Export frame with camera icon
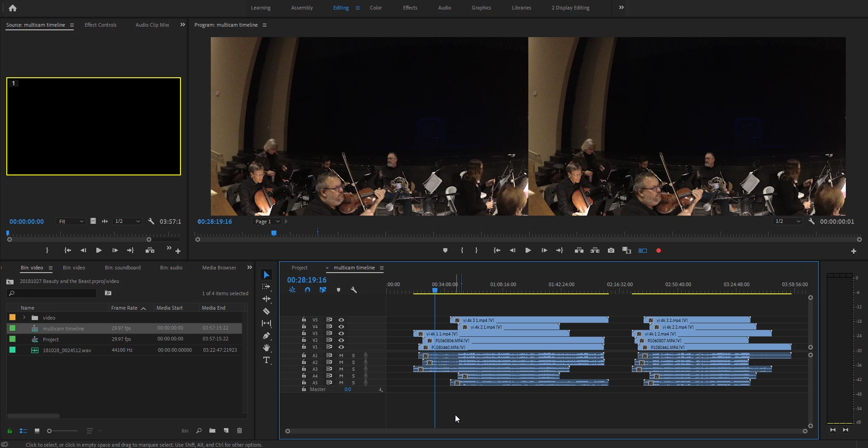 click(x=611, y=250)
